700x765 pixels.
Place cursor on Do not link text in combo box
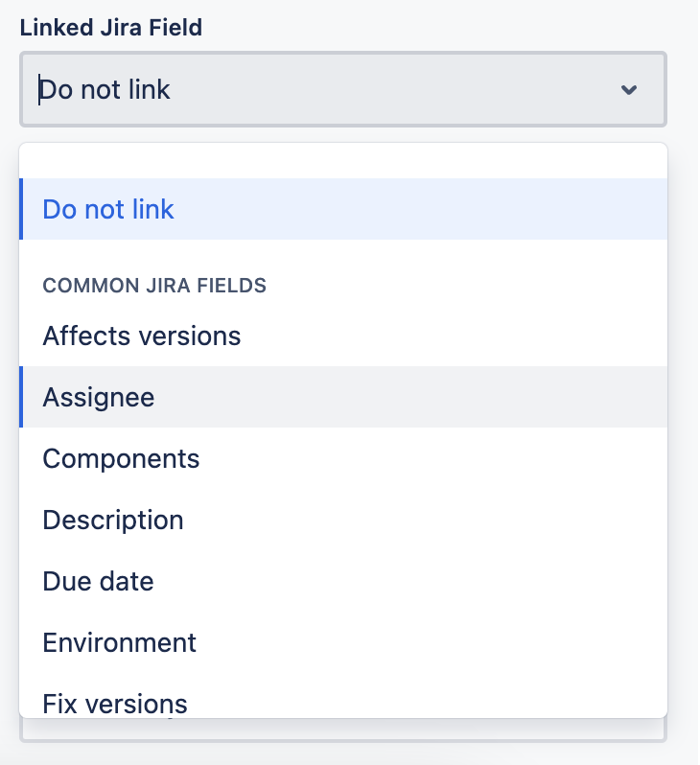[105, 90]
